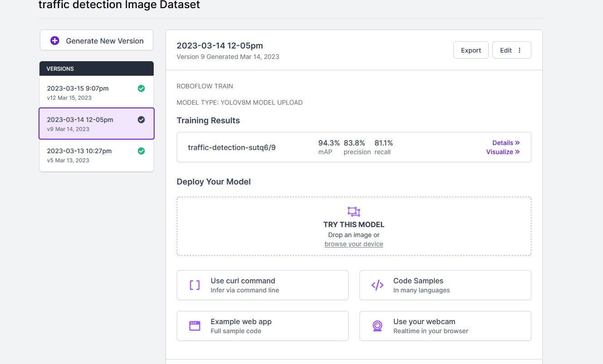Click the curl command brackets icon

point(195,285)
